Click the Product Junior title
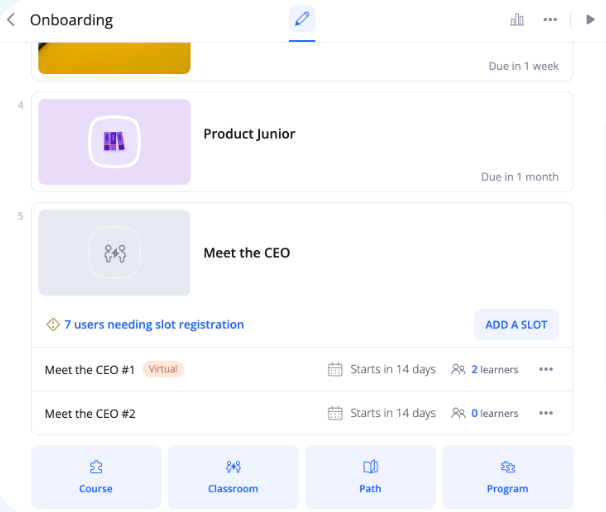Screen dimensions: 606x512 [249, 134]
